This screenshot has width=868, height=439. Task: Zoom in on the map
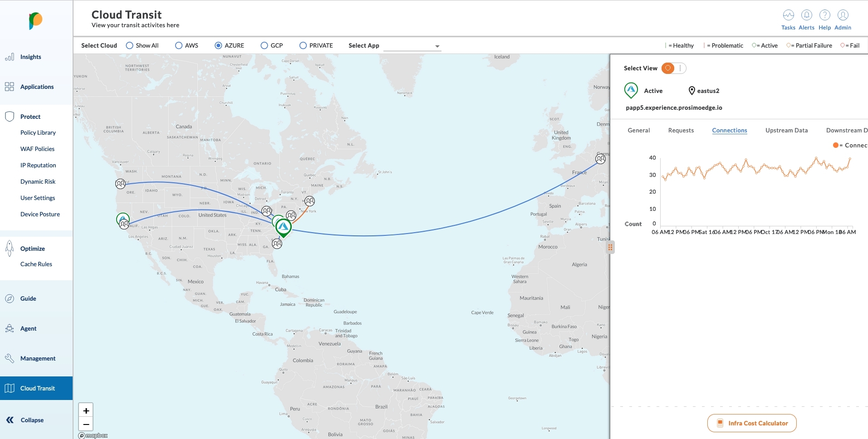coord(86,410)
